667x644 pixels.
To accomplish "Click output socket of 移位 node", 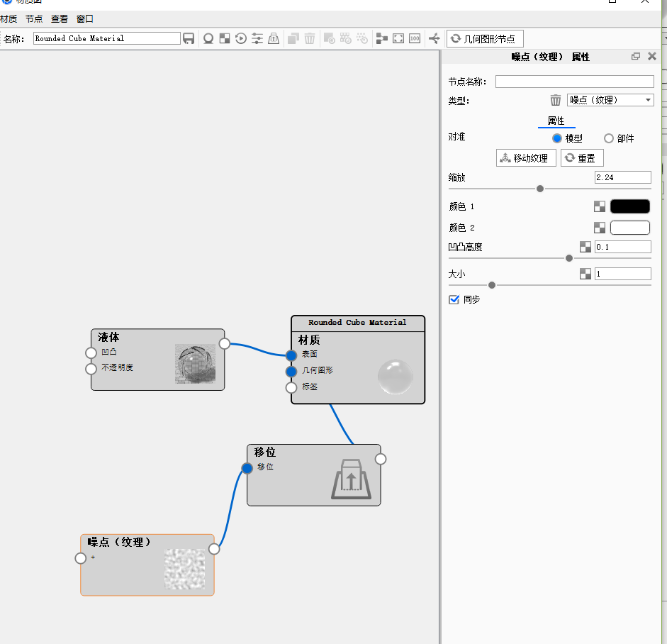I will pos(381,459).
